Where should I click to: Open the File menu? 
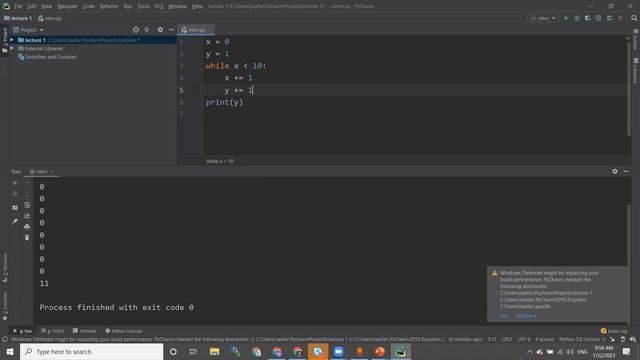pos(18,6)
